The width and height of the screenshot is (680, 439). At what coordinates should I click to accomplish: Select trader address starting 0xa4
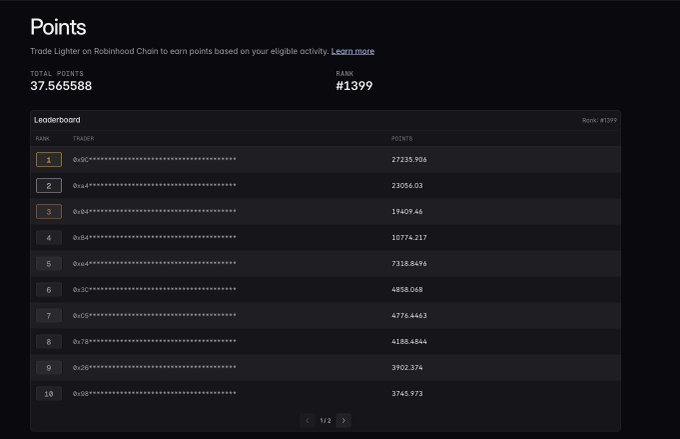point(154,186)
